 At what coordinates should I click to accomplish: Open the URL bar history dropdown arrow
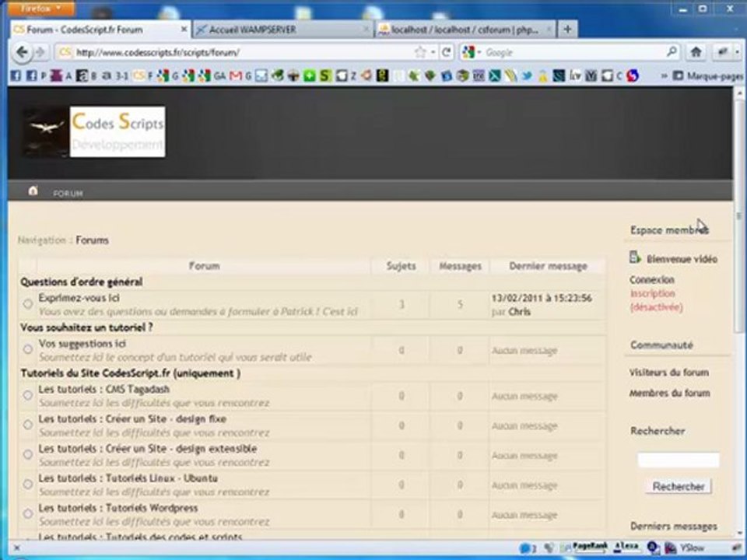coord(433,52)
